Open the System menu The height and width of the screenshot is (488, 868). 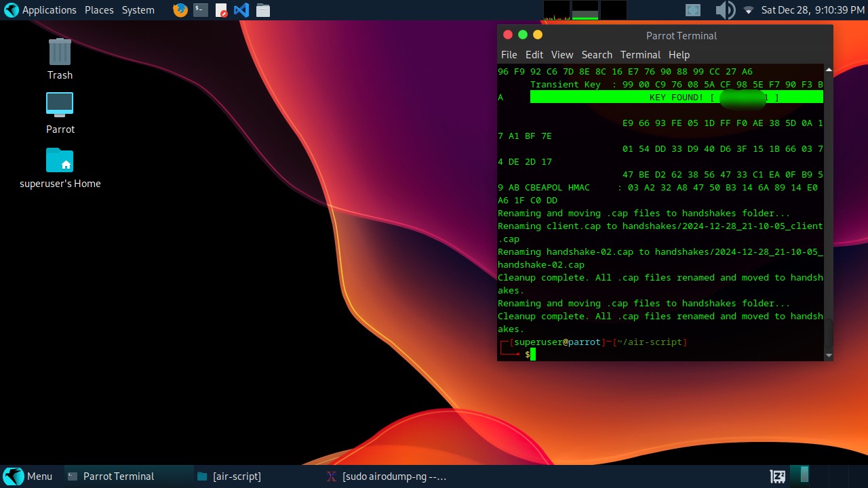coord(138,10)
